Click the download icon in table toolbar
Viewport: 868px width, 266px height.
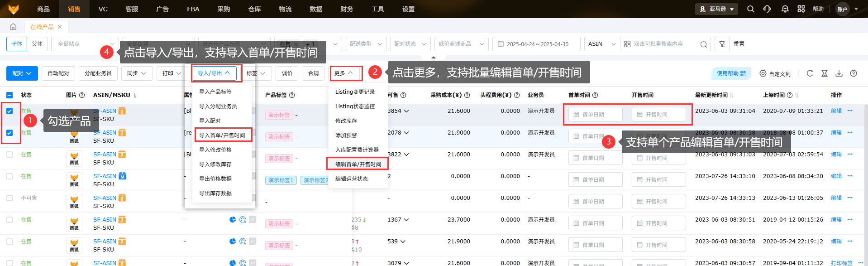(x=839, y=73)
